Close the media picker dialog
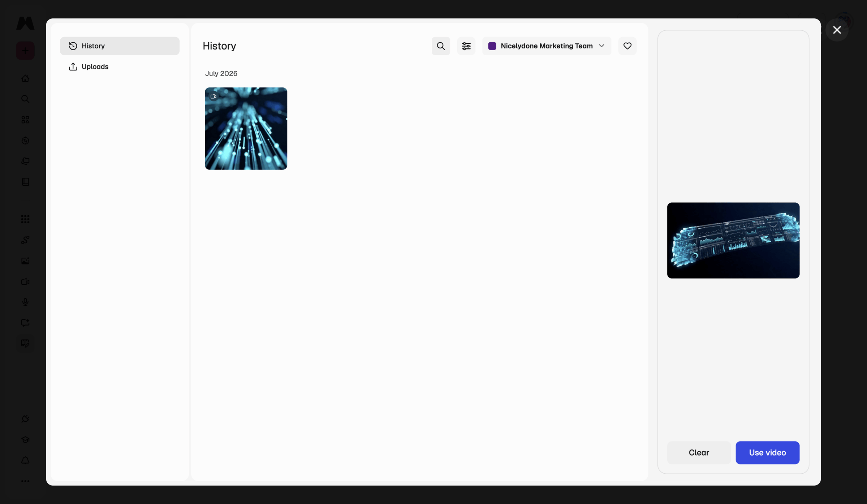 [x=837, y=30]
